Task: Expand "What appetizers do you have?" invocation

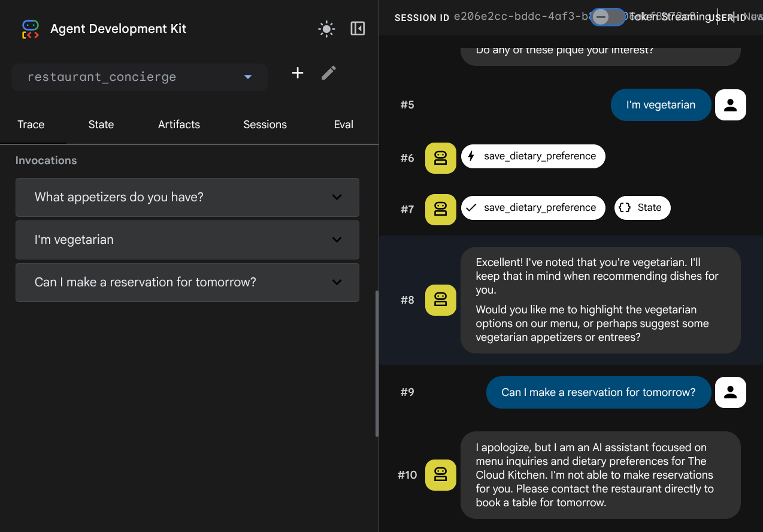Action: tap(187, 197)
